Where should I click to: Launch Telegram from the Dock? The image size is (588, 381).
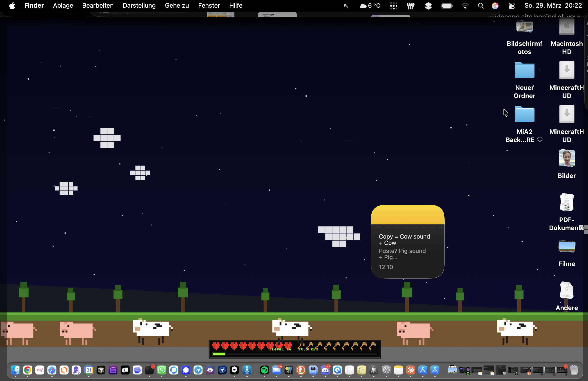(198, 370)
